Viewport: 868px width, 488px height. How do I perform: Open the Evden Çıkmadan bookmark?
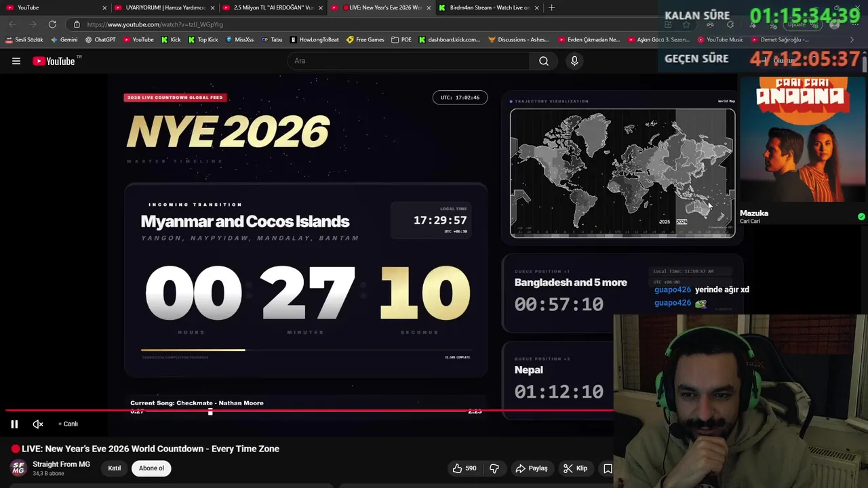point(589,40)
